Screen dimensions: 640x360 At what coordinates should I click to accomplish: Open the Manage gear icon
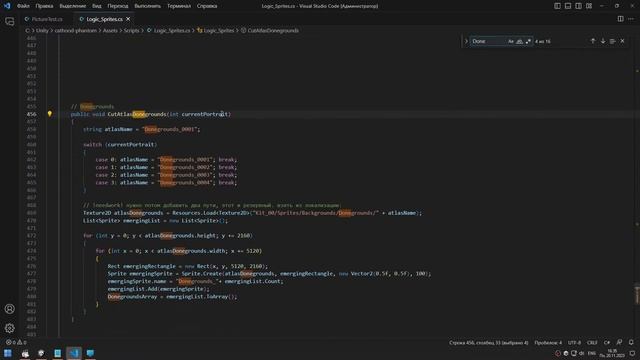(10, 328)
